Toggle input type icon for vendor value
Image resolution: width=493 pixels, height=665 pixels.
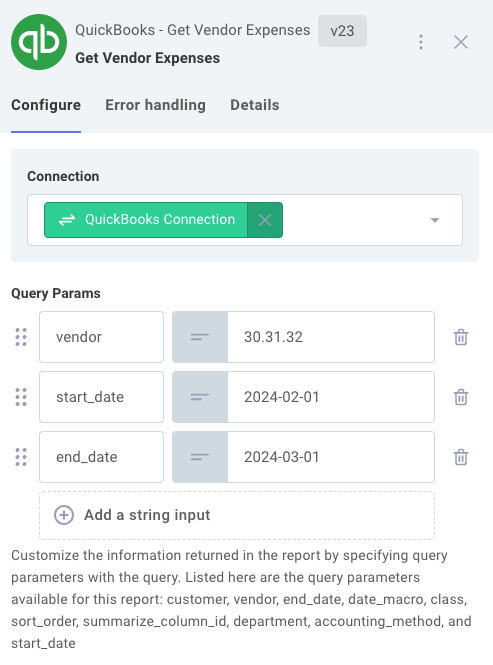(200, 337)
